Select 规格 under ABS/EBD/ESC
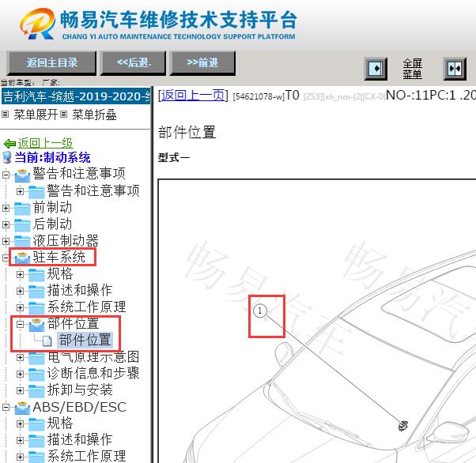This screenshot has width=476, height=463. pyautogui.click(x=60, y=423)
